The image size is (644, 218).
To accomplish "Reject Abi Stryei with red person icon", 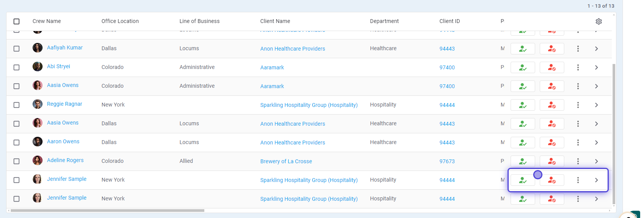I will 552,67.
